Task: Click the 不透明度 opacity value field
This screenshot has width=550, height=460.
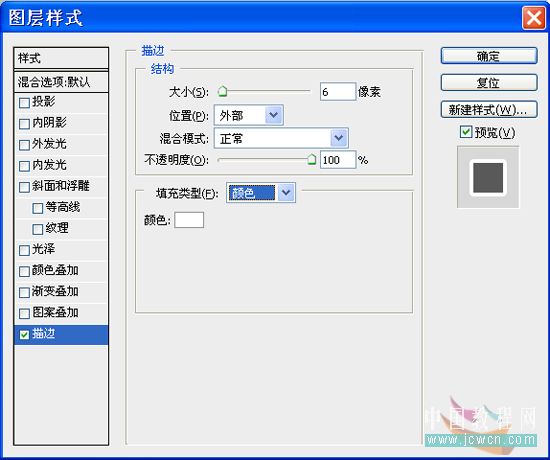Action: click(x=338, y=160)
